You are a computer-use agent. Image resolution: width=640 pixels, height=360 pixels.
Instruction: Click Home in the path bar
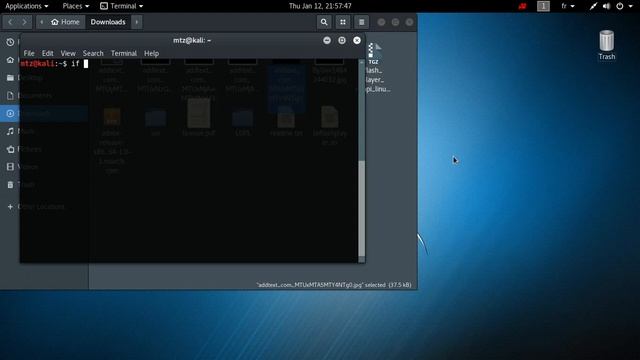[65, 22]
